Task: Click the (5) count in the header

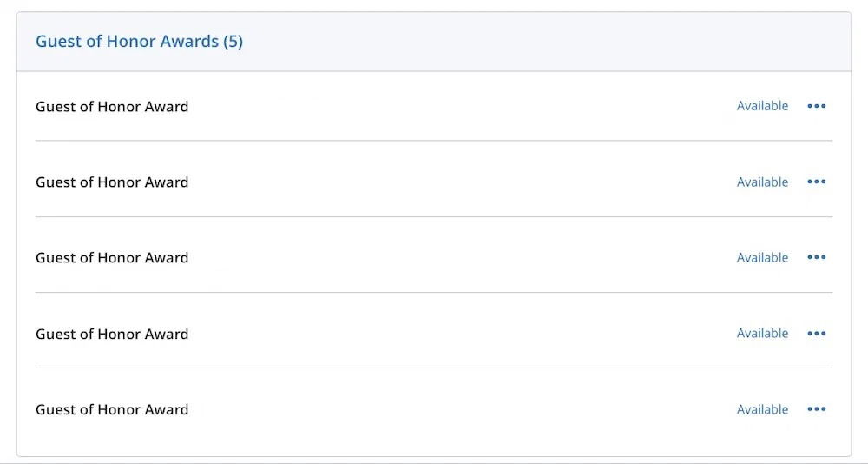Action: 233,41
